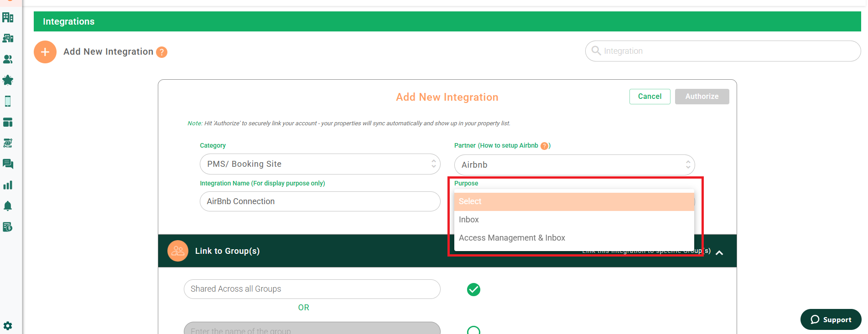Collapse the Link to Group(s) section chevron
This screenshot has width=868, height=334.
(719, 252)
